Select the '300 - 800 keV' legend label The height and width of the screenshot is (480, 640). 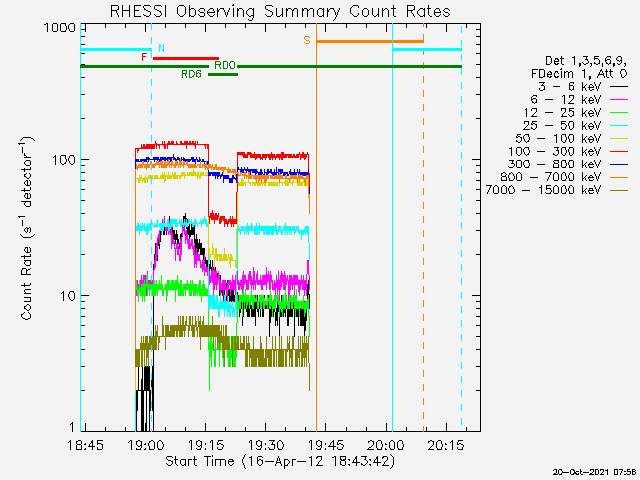554,164
